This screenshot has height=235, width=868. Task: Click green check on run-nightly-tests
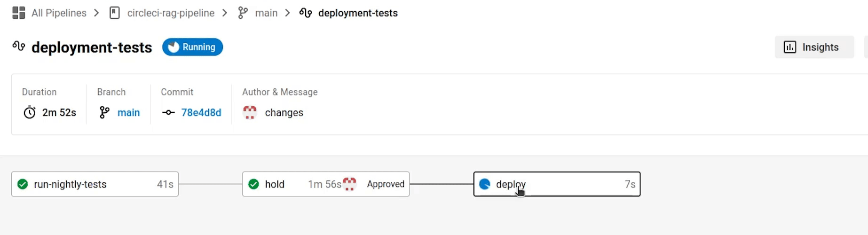[x=23, y=184]
